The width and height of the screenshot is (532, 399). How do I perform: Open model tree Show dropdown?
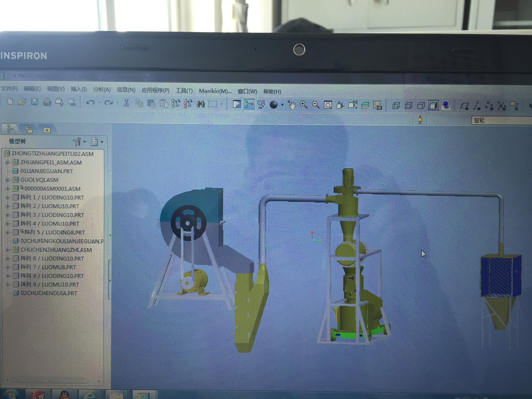click(x=97, y=142)
